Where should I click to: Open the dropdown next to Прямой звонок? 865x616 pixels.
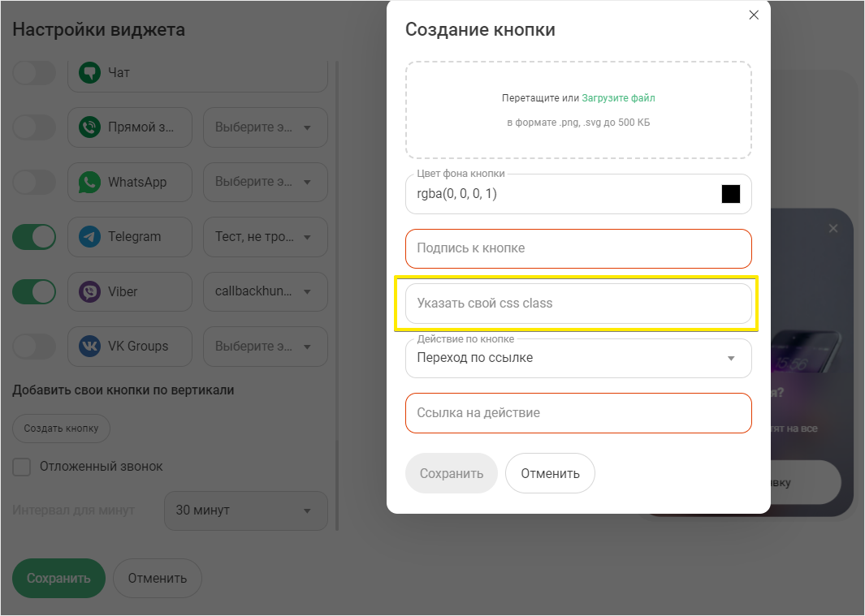coord(266,127)
